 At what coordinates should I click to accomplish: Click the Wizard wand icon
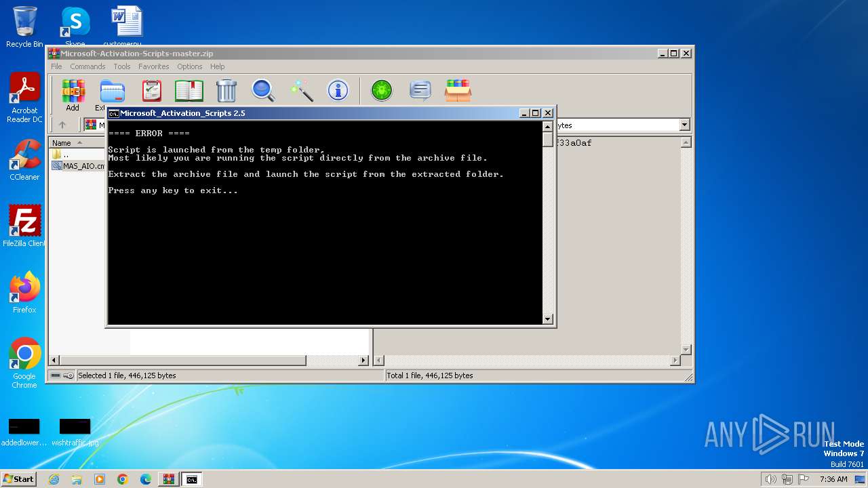(301, 91)
